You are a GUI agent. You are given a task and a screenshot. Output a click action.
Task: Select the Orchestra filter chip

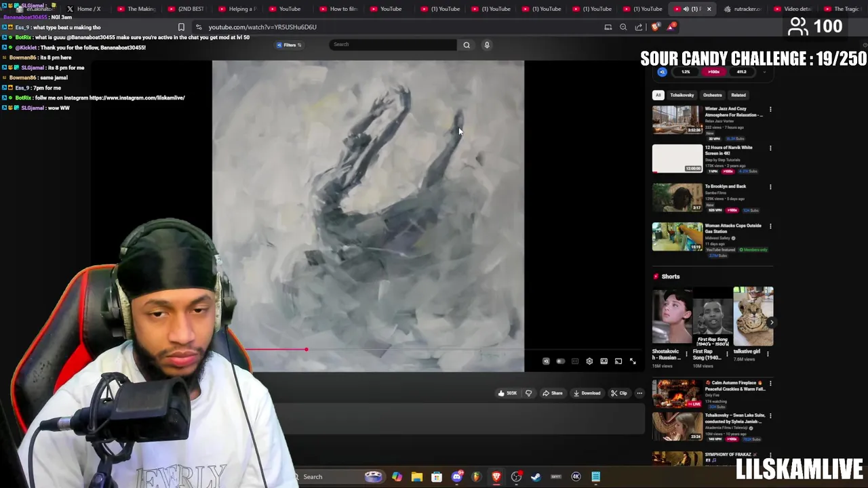(712, 95)
